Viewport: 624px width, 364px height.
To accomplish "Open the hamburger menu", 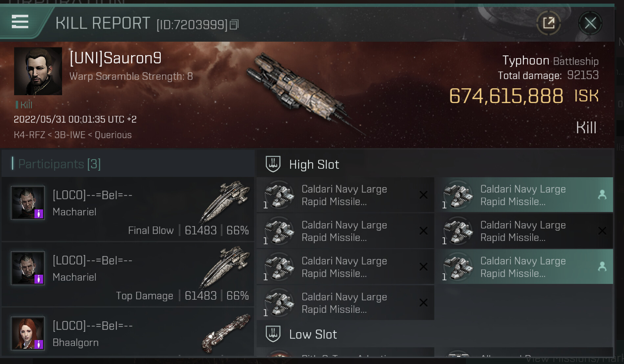I will pyautogui.click(x=20, y=22).
